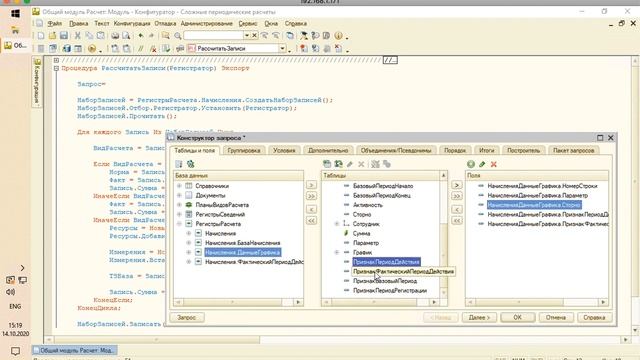640x360 pixels.
Task: Switch to the Условия tab
Action: (284, 150)
